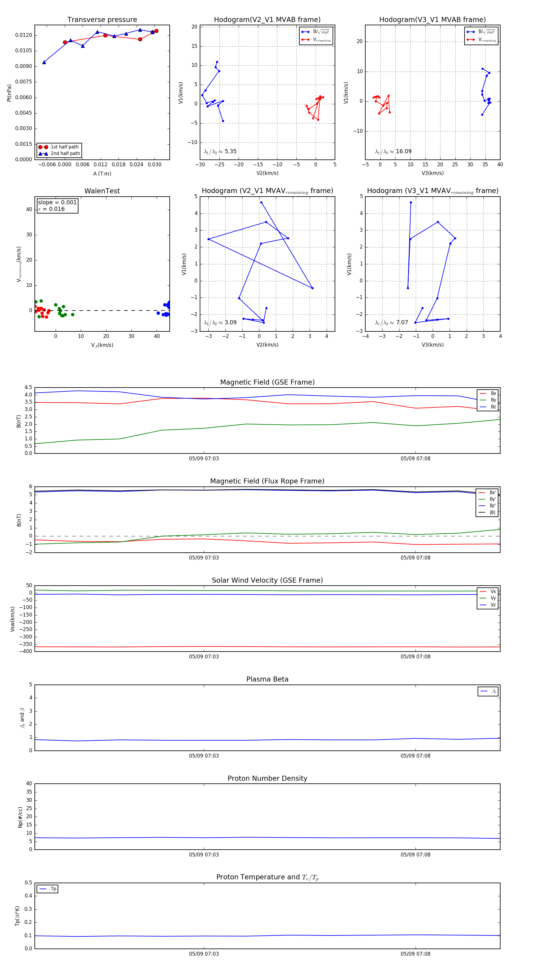Select the βp legend entry in Plasma Beta
The width and height of the screenshot is (535, 980).
pos(489,691)
